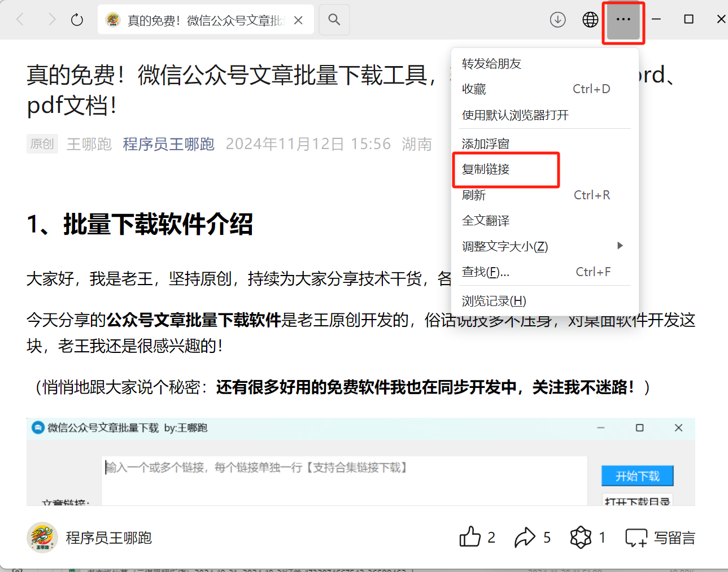Screen dimensions: 728x572
Task: Select 使用默认浏览器打开 menu entry
Action: 515,115
